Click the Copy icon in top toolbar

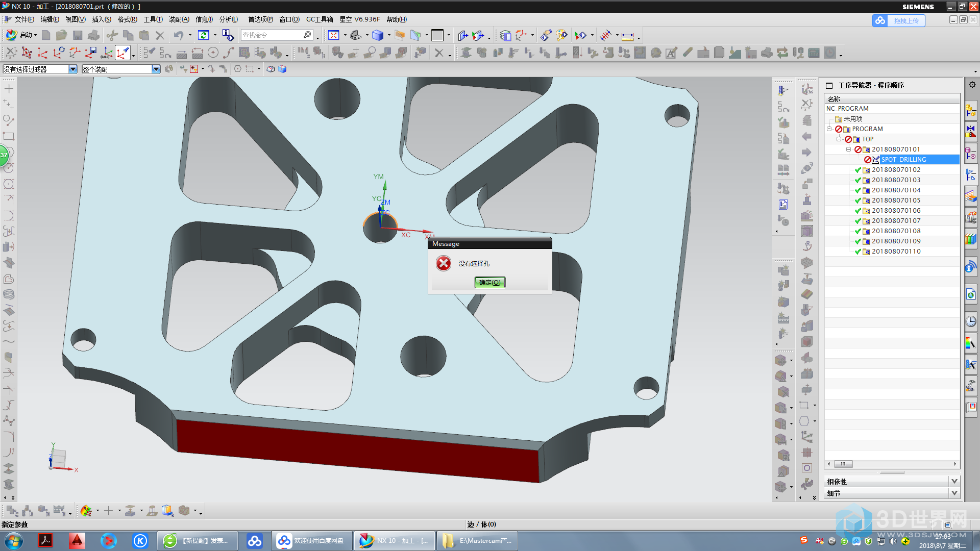128,35
